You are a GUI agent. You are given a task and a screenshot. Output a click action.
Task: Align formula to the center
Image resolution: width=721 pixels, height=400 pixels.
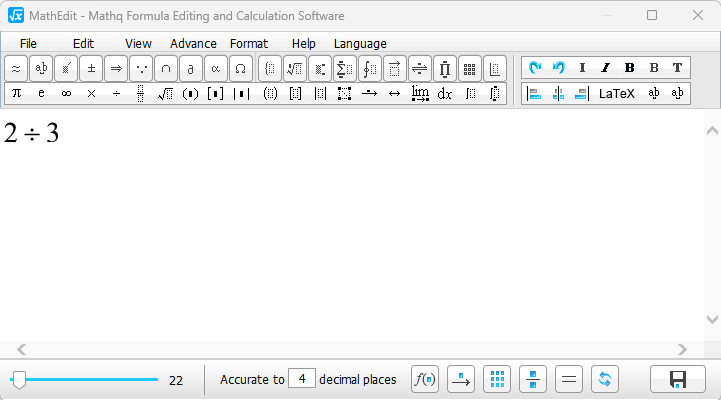coord(558,93)
